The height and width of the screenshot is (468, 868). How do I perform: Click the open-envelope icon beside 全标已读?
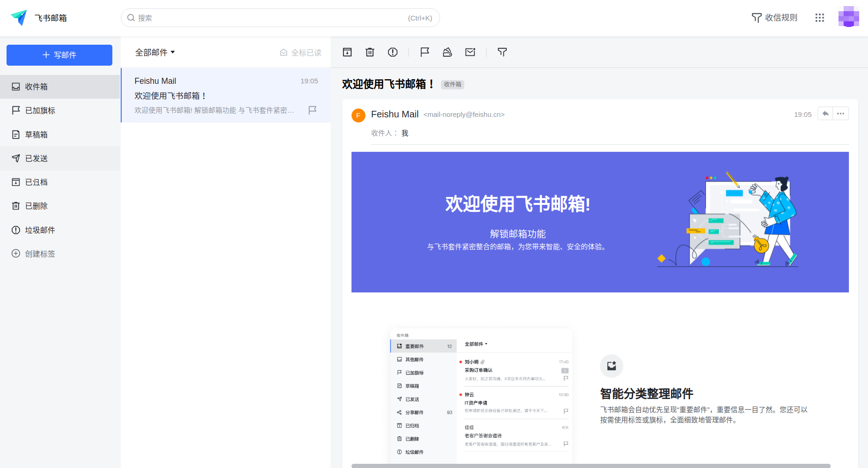(283, 53)
